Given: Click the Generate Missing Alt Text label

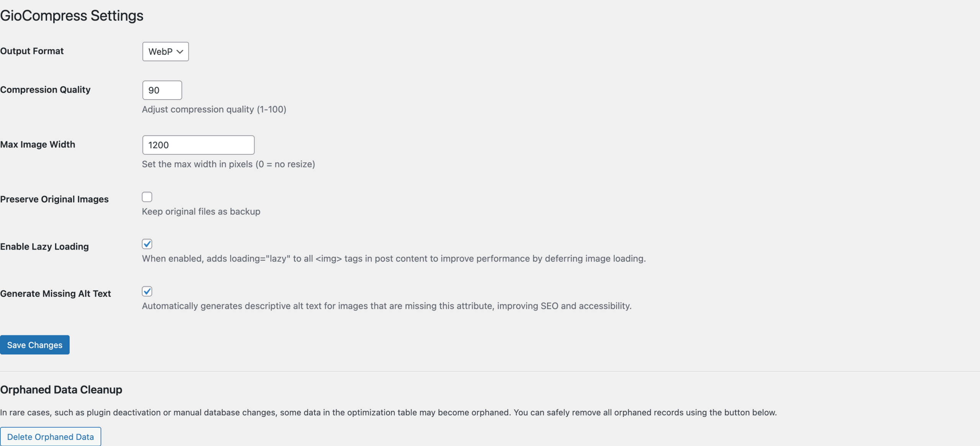Looking at the screenshot, I should click(x=56, y=294).
